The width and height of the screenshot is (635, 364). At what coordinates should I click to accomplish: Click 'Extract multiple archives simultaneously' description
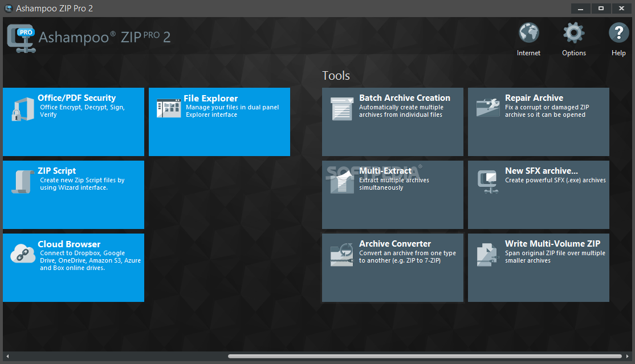[394, 184]
